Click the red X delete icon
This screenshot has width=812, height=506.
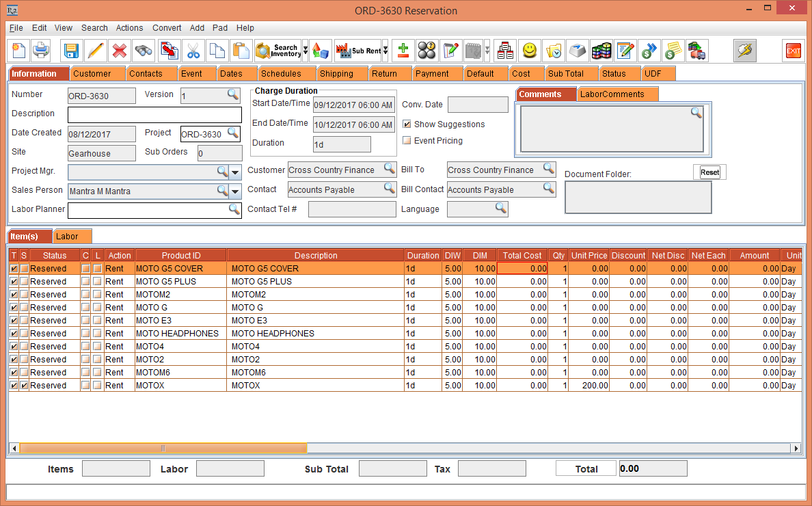tap(120, 51)
